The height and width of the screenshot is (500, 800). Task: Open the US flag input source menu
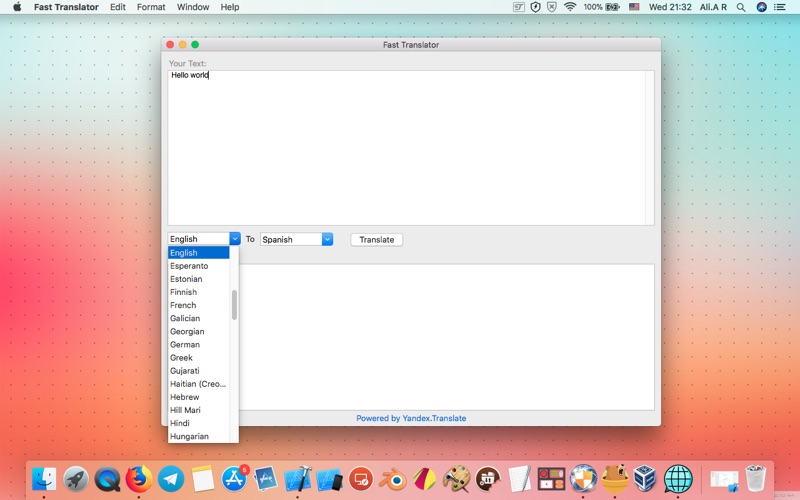(634, 7)
